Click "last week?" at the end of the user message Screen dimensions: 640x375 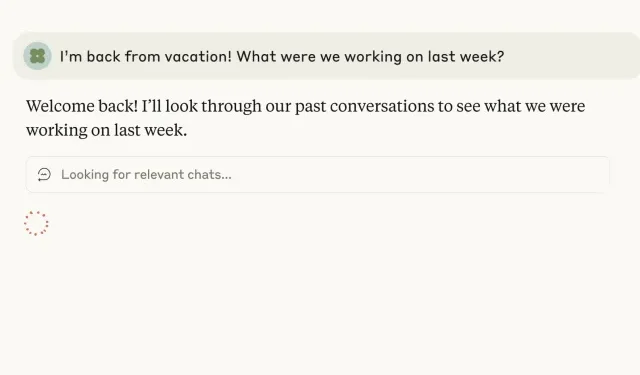(x=466, y=56)
